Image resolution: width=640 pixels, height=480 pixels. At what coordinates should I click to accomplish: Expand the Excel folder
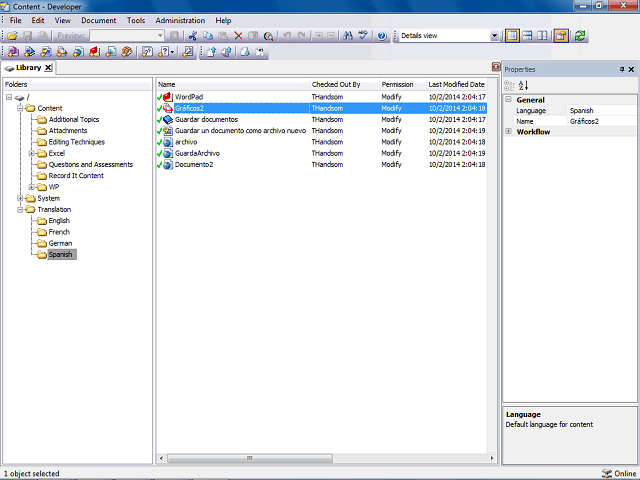point(31,153)
